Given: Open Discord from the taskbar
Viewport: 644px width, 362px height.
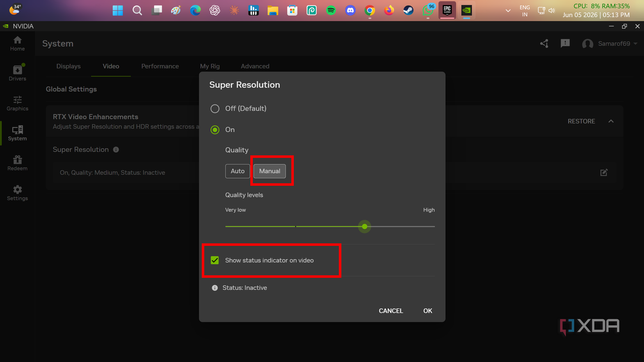Looking at the screenshot, I should 350,10.
